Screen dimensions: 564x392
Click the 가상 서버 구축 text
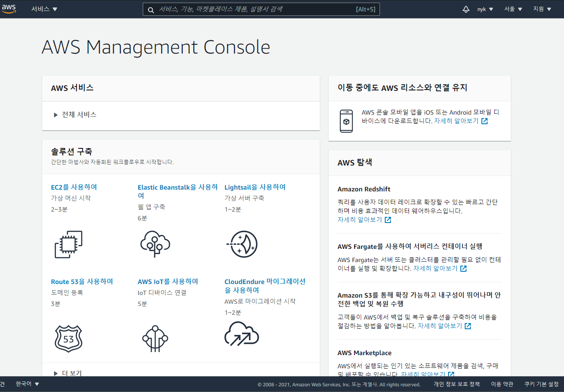pos(244,198)
